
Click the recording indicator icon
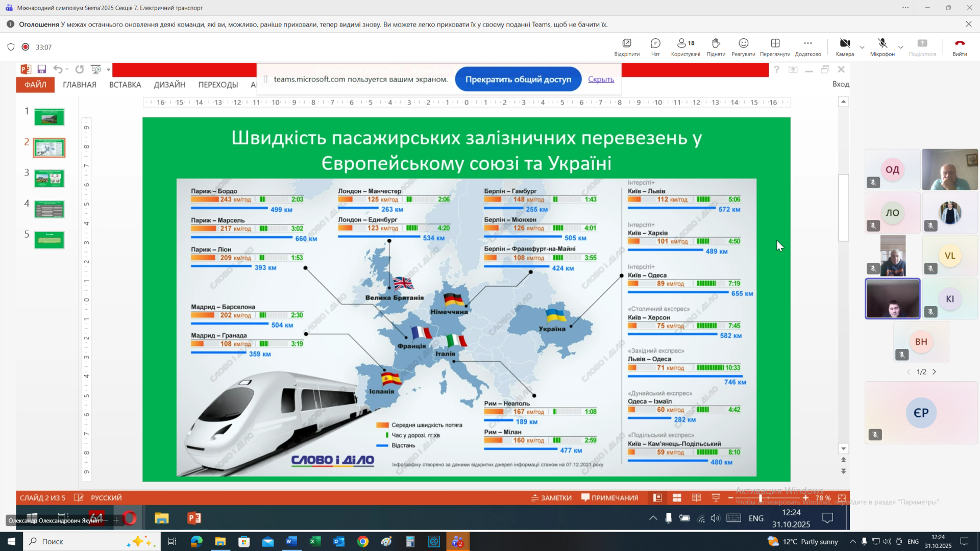[x=26, y=47]
